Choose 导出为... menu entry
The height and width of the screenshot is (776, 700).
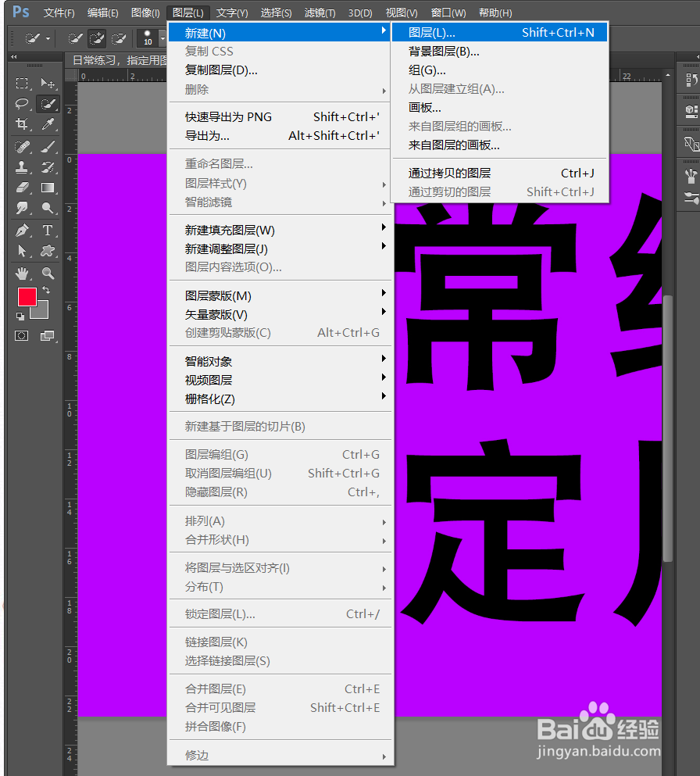(280, 136)
